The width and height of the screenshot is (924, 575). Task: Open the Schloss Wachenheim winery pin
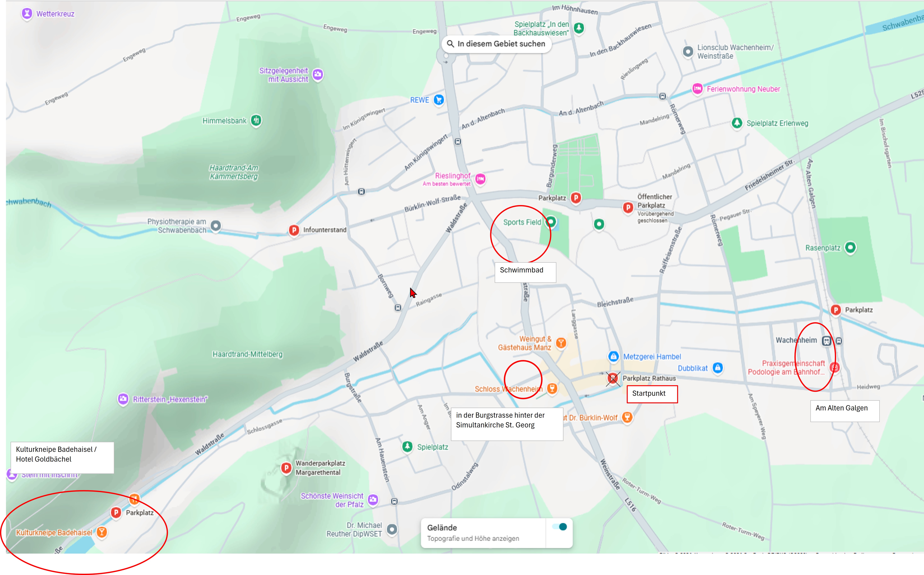[x=552, y=389]
